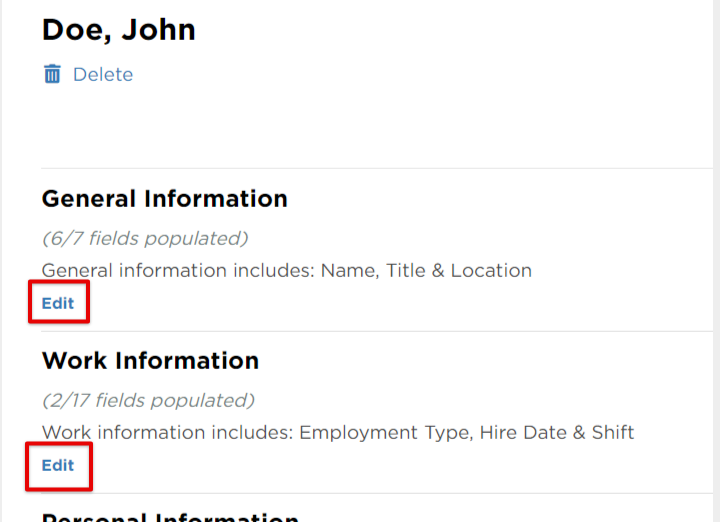720x522 pixels.
Task: Click the word Location in General description
Action: (491, 270)
